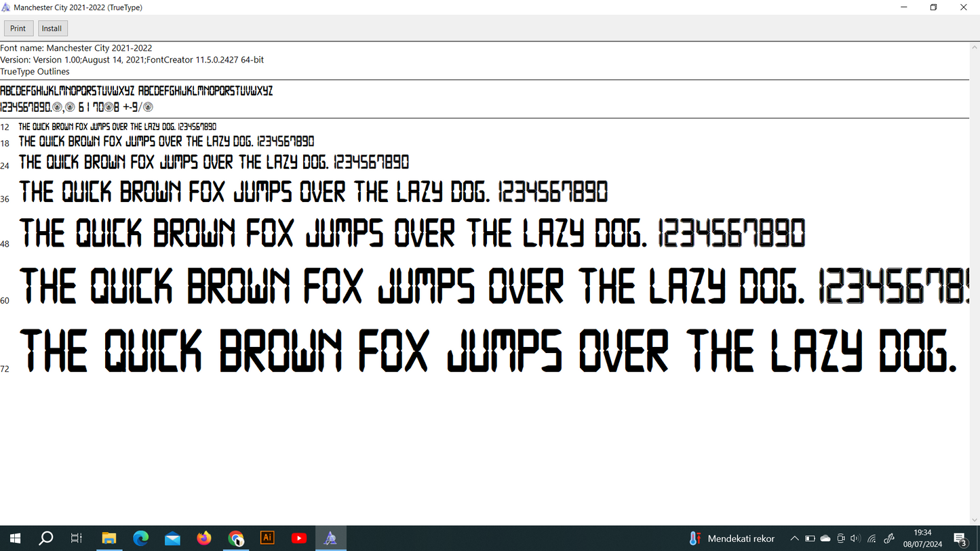The height and width of the screenshot is (551, 980).
Task: Click the Print button
Action: click(x=18, y=28)
